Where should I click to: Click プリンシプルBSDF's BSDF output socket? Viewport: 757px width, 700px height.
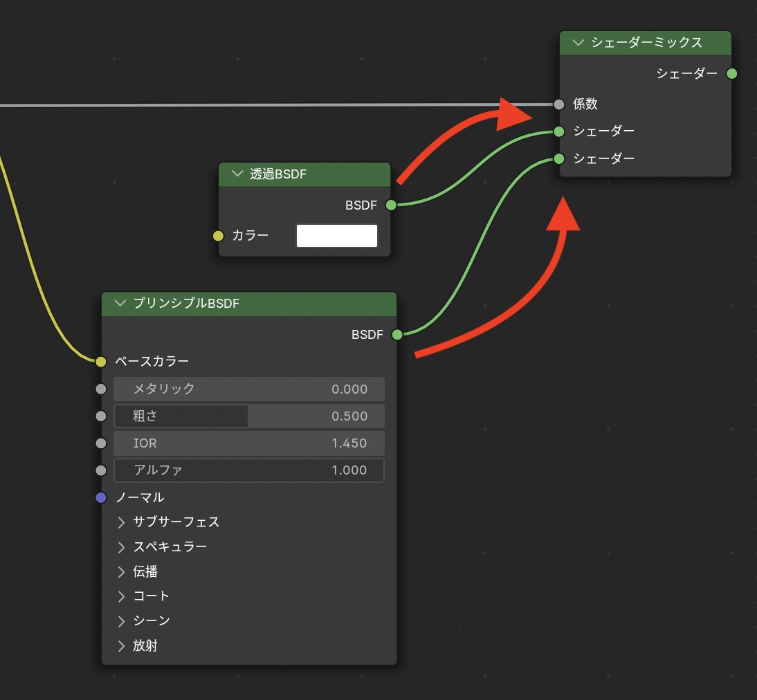pyautogui.click(x=396, y=335)
